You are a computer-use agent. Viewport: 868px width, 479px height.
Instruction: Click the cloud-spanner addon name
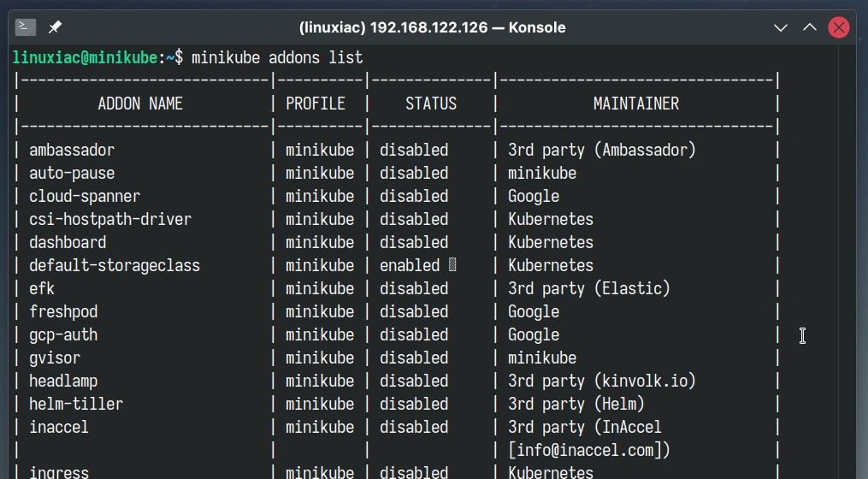pos(85,197)
